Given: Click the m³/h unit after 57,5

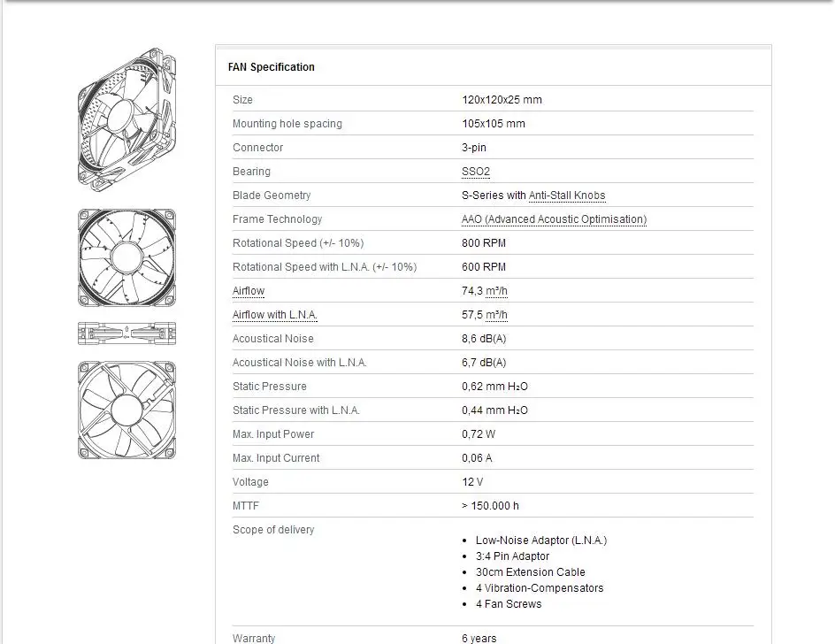Looking at the screenshot, I should [496, 315].
